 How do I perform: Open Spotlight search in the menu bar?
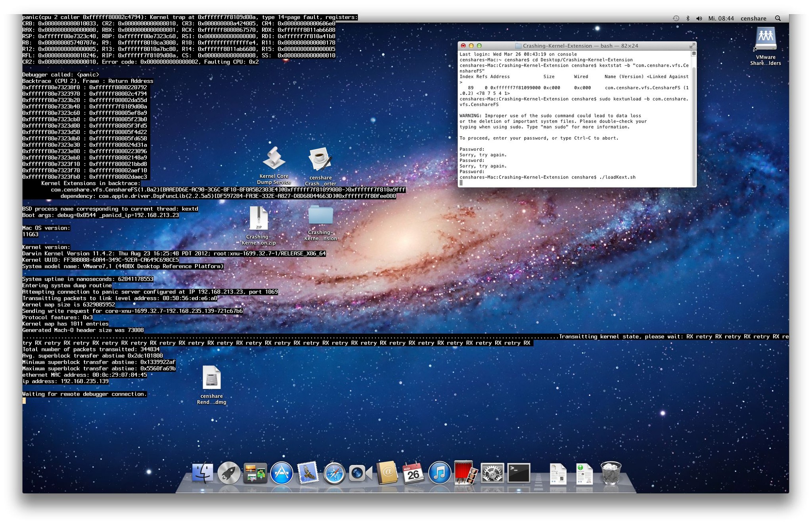click(x=778, y=18)
